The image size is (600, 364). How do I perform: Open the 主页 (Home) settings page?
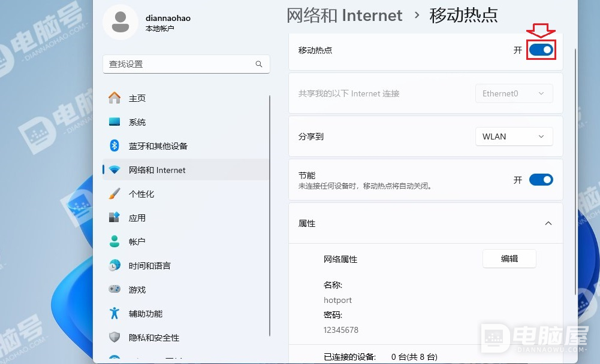coord(136,98)
